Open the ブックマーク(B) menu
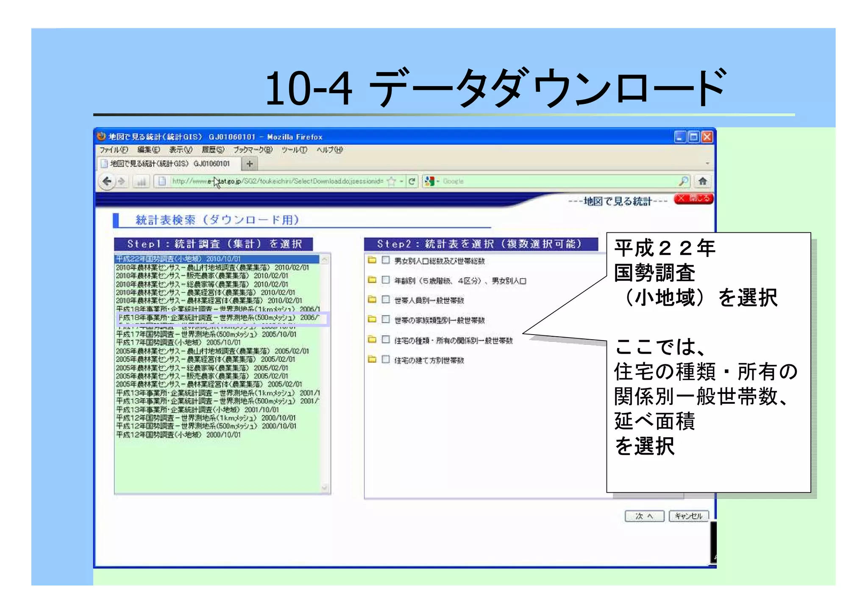This screenshot has height=614, width=868. (253, 150)
